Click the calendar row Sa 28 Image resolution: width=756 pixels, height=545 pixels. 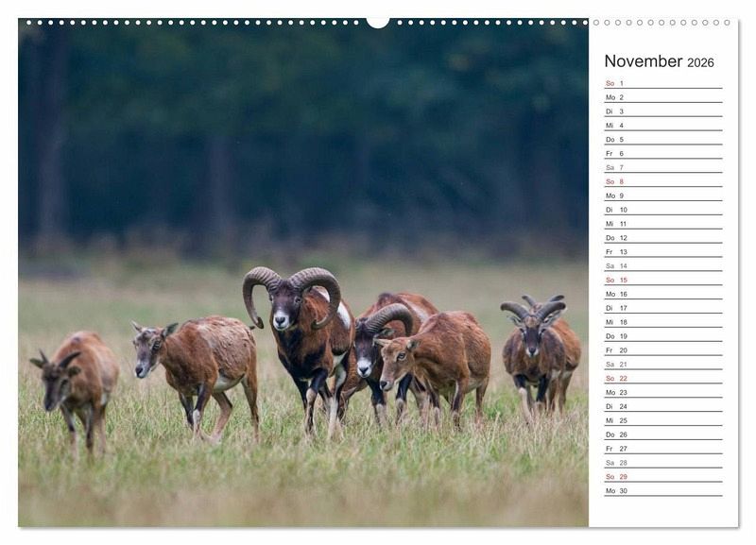click(663, 463)
